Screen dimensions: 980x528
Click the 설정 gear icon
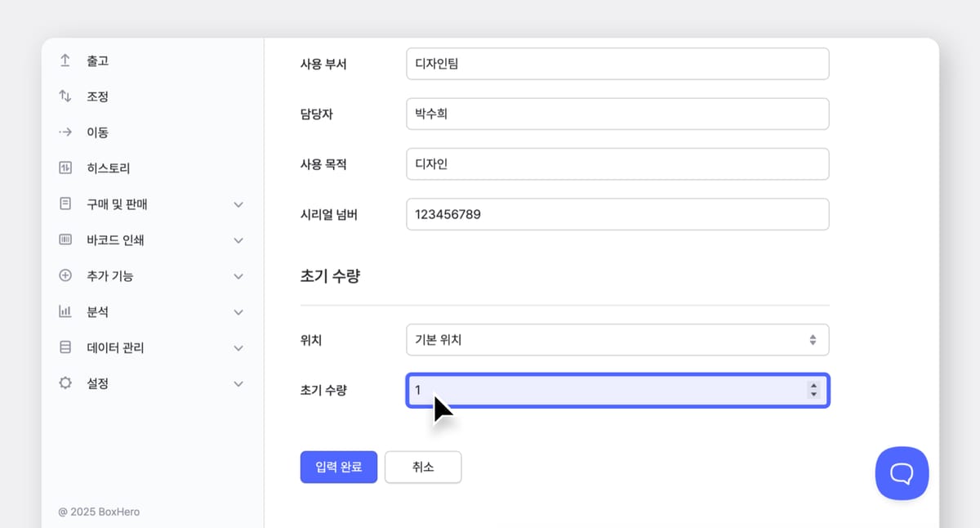point(65,383)
